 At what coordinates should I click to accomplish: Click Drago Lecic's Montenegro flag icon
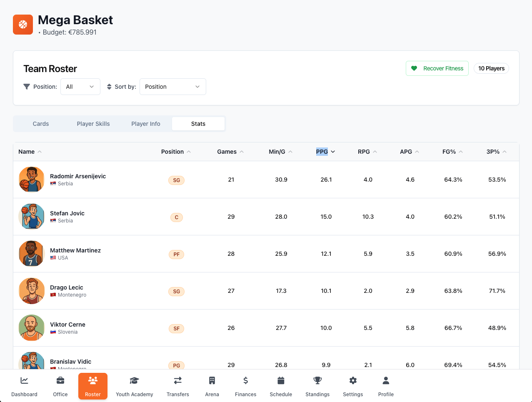pos(53,295)
